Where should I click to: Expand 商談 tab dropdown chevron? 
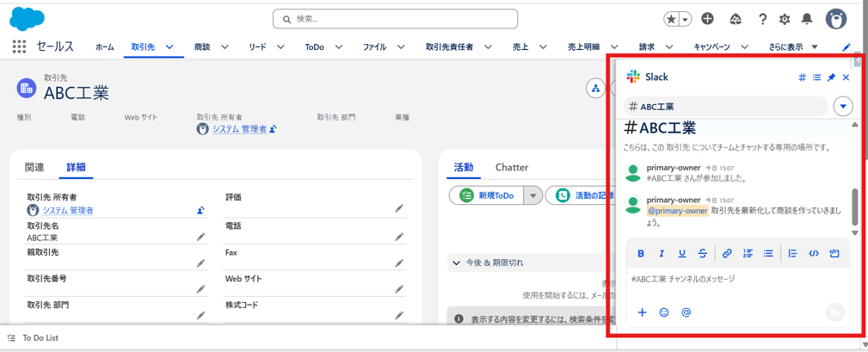[x=225, y=47]
